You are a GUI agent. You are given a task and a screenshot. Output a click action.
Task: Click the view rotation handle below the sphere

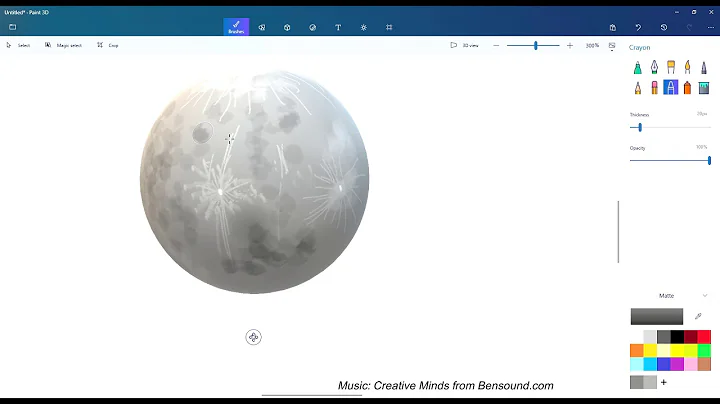253,337
